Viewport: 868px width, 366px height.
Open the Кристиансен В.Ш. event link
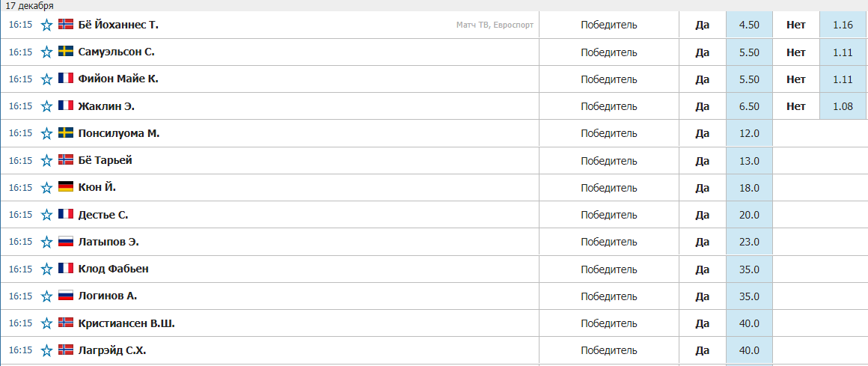click(126, 323)
